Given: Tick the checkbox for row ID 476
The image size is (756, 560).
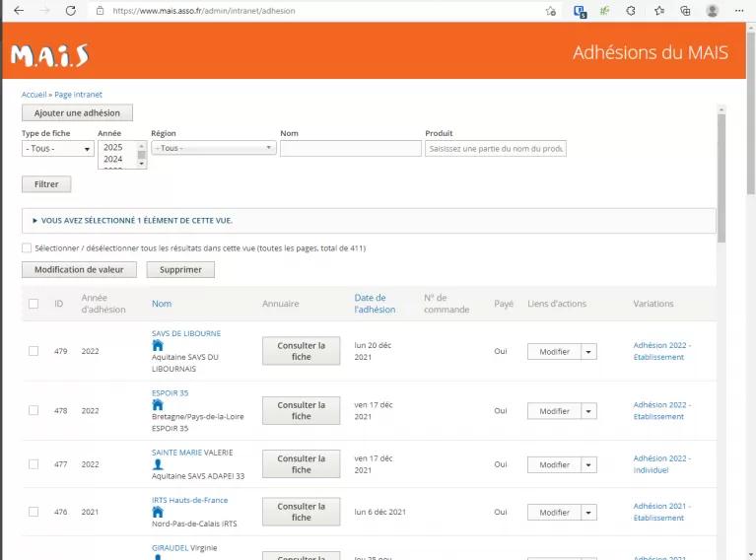Looking at the screenshot, I should 34,512.
